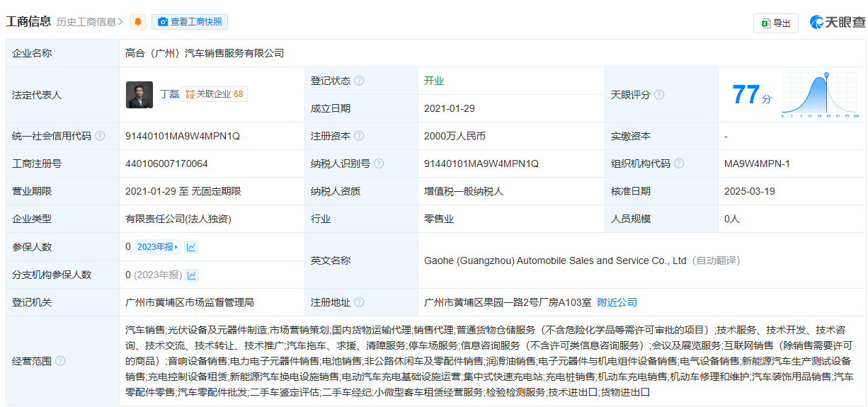Click the 工商信息 section heading
This screenshot has height=407, width=868.
[28, 21]
